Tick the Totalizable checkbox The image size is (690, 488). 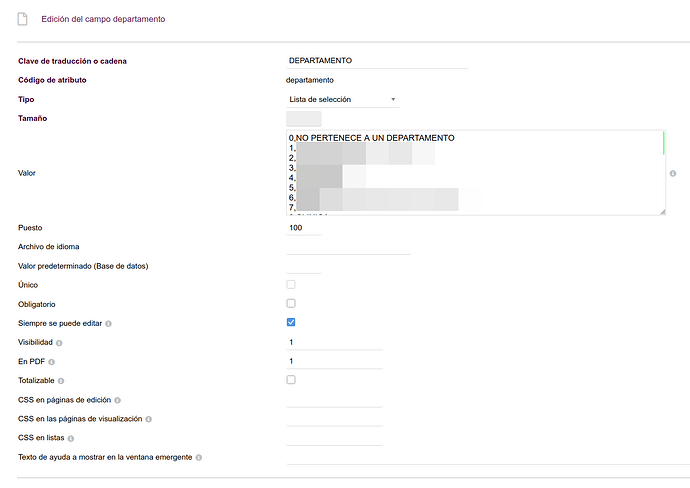point(291,380)
